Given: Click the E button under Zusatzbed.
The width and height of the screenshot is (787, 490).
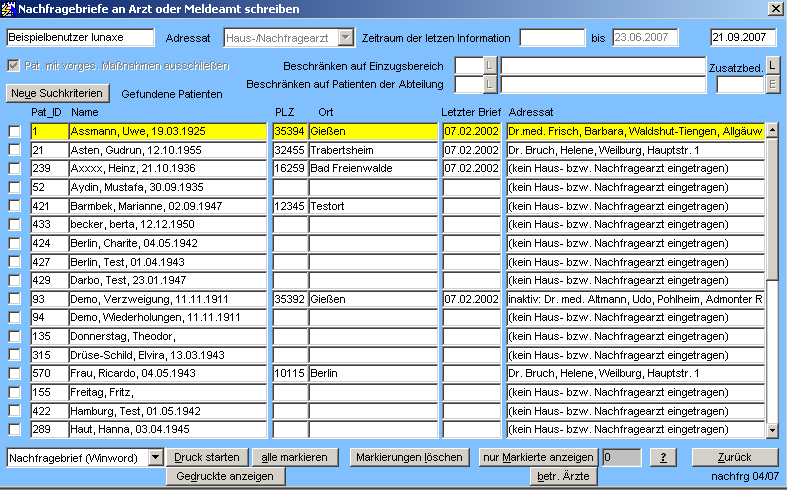Looking at the screenshot, I should pos(772,84).
